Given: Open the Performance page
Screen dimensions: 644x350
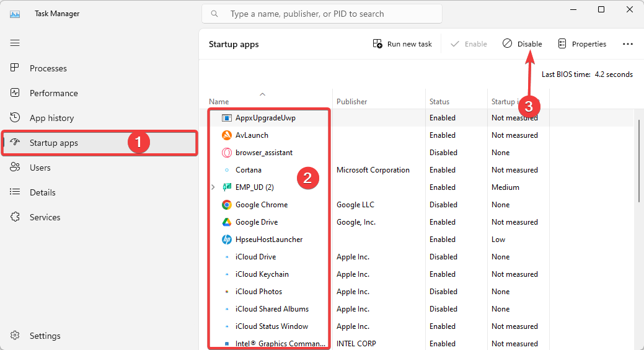Looking at the screenshot, I should pos(99,93).
